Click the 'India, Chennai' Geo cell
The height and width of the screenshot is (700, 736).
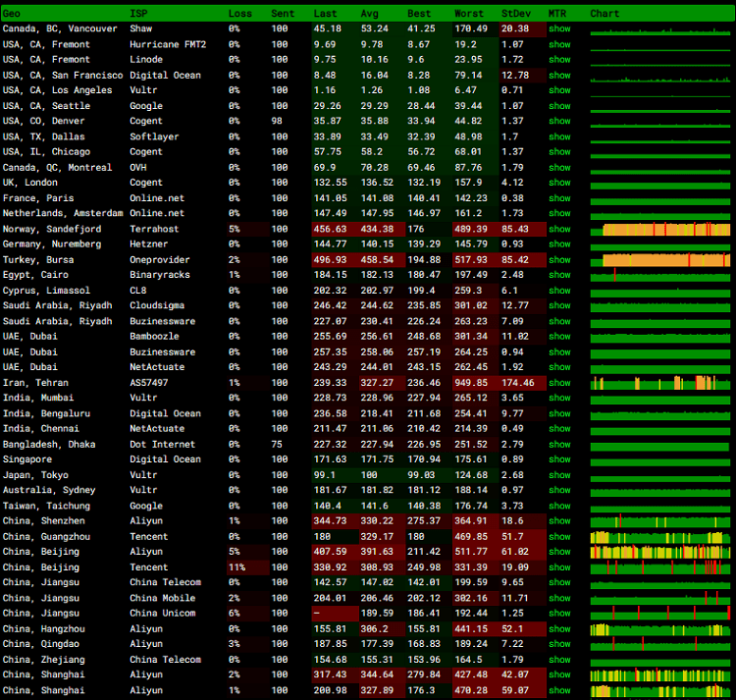[41, 429]
